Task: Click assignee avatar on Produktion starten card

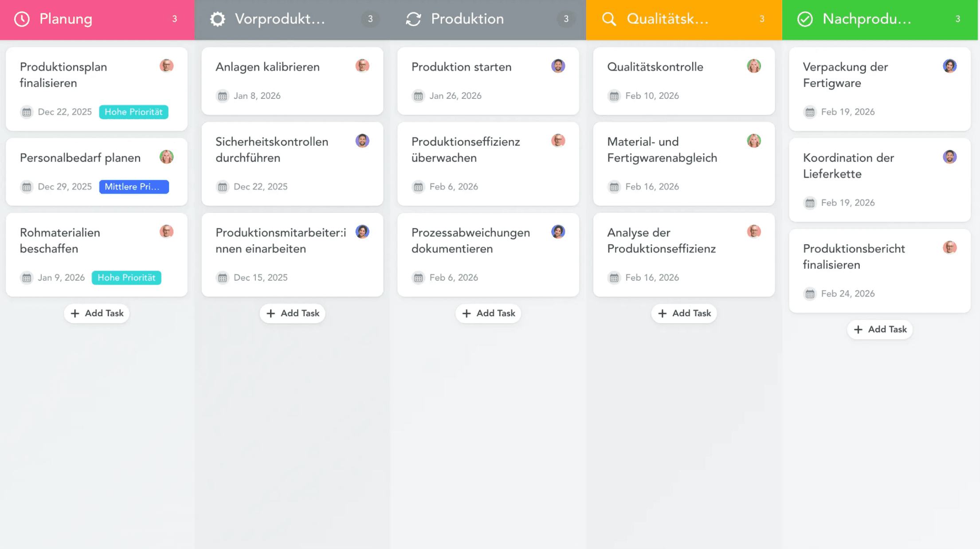Action: pyautogui.click(x=558, y=66)
